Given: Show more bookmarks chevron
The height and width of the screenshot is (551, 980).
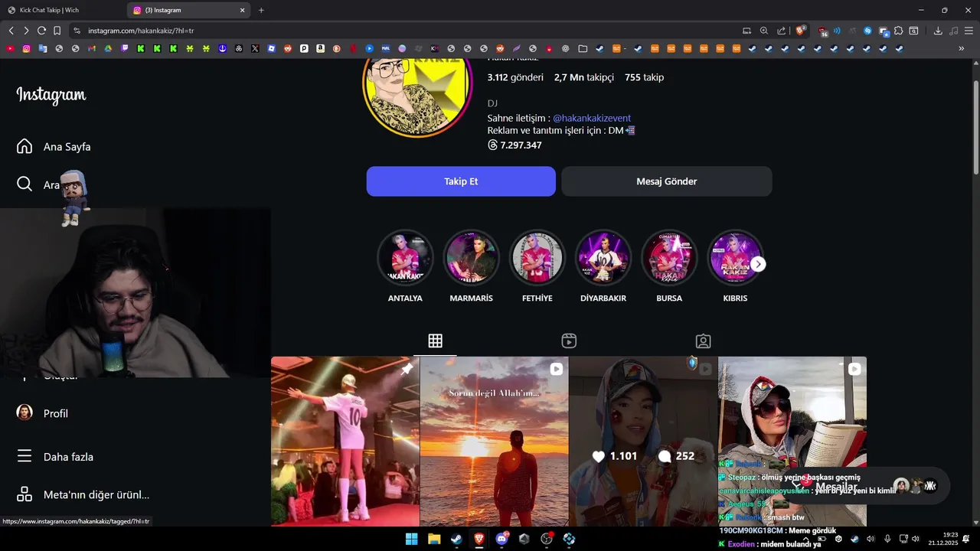Looking at the screenshot, I should tap(962, 48).
